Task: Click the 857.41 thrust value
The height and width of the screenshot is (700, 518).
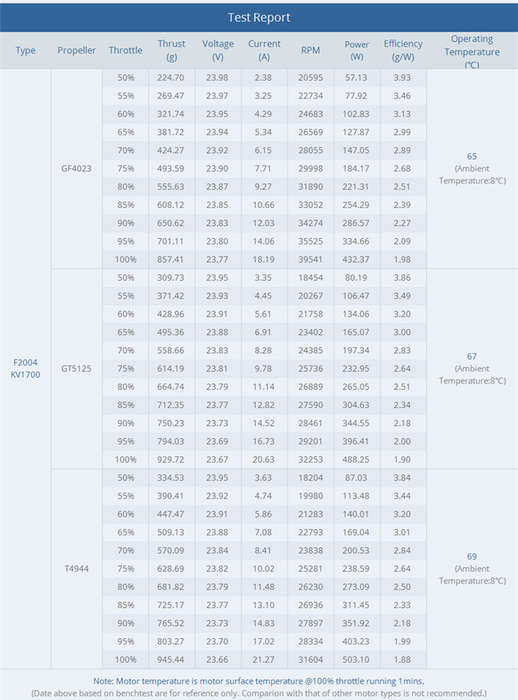Action: click(x=170, y=259)
